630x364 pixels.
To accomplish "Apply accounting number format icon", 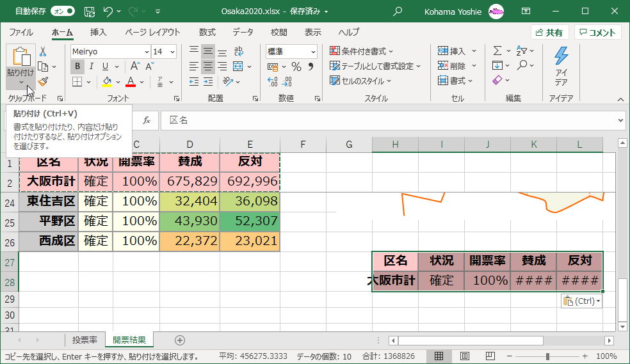I will pos(273,67).
